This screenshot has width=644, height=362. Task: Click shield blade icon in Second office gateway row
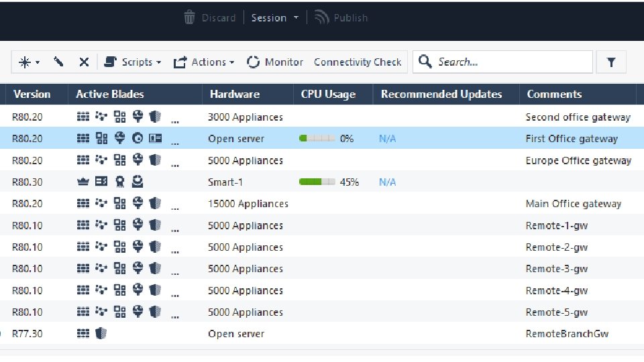(x=155, y=117)
